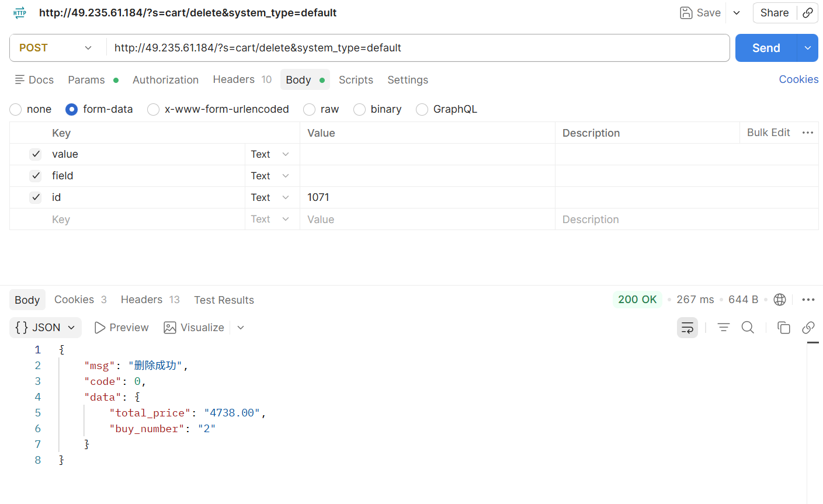Open the response more options ellipsis

click(808, 300)
